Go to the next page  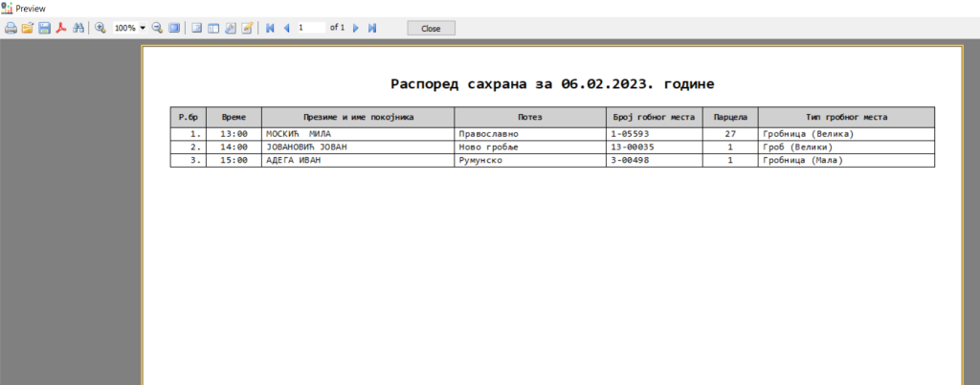[356, 28]
